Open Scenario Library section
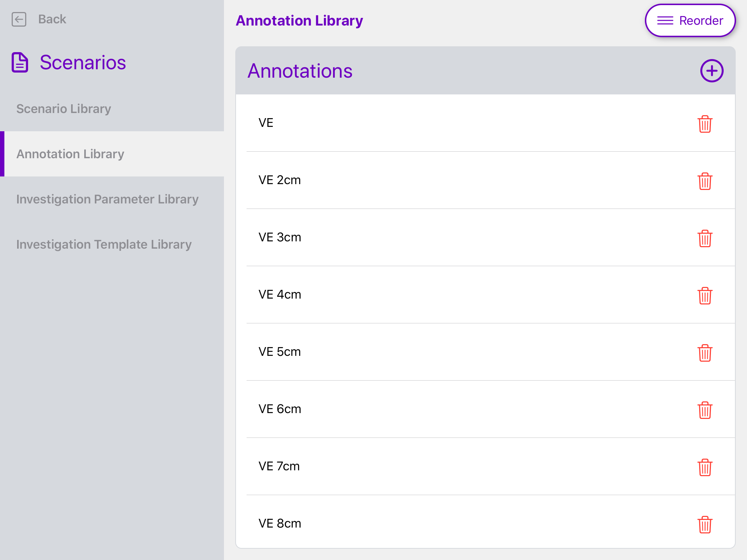747x560 pixels. pyautogui.click(x=64, y=109)
